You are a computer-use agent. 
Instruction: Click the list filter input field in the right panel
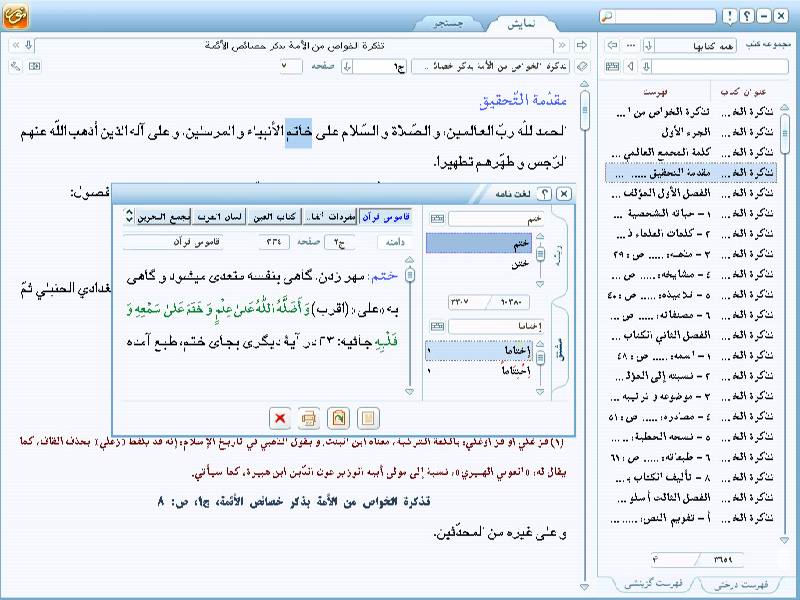click(721, 66)
